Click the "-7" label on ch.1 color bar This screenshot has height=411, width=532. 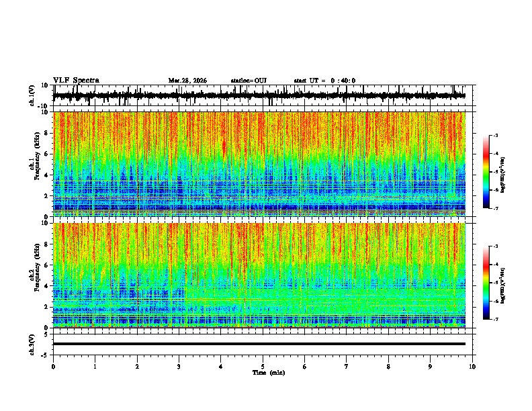[495, 208]
